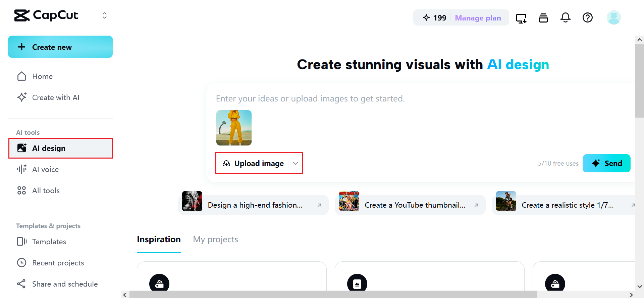This screenshot has width=644, height=298.
Task: Click the desktop app download icon
Action: point(521,18)
